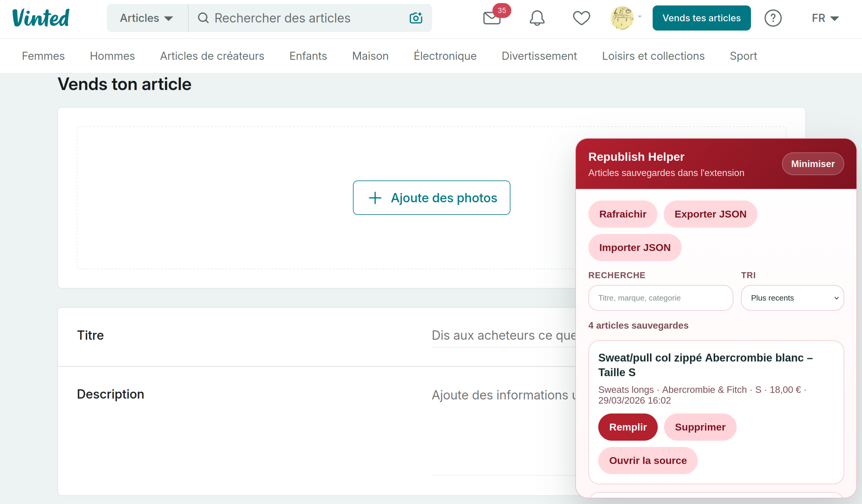This screenshot has width=862, height=504.
Task: Open the FR language dropdown
Action: (825, 18)
